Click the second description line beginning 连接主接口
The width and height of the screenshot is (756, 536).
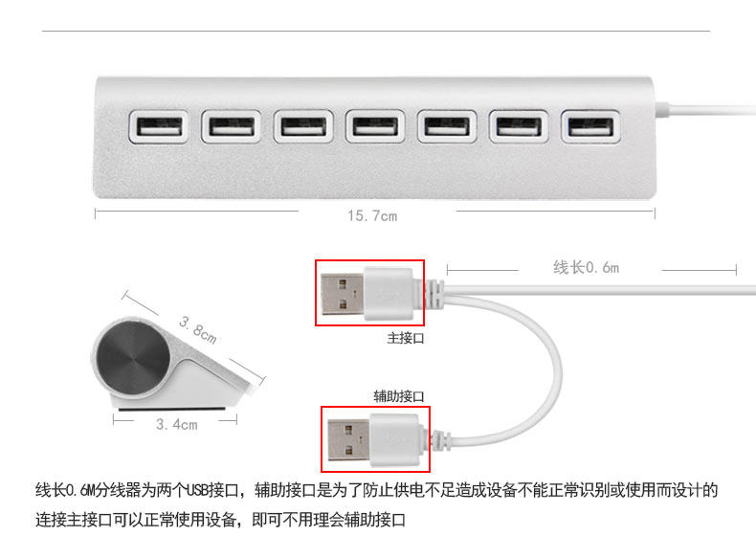click(x=220, y=520)
